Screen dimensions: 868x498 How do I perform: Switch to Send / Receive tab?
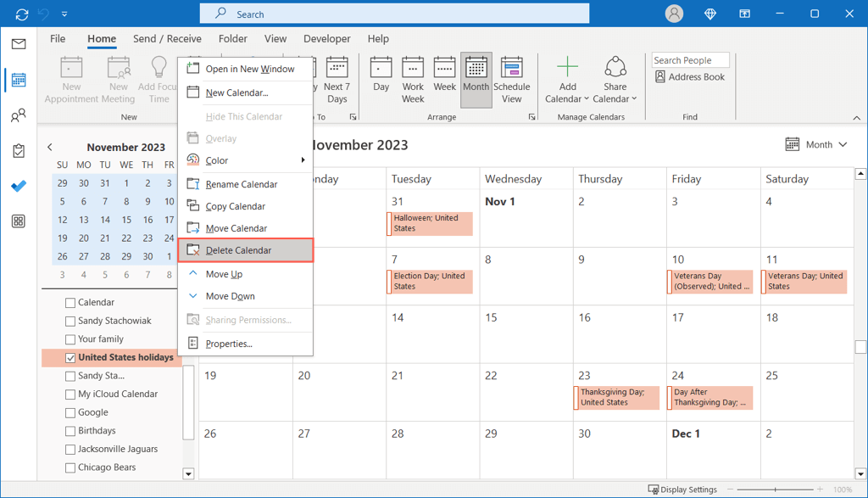167,39
